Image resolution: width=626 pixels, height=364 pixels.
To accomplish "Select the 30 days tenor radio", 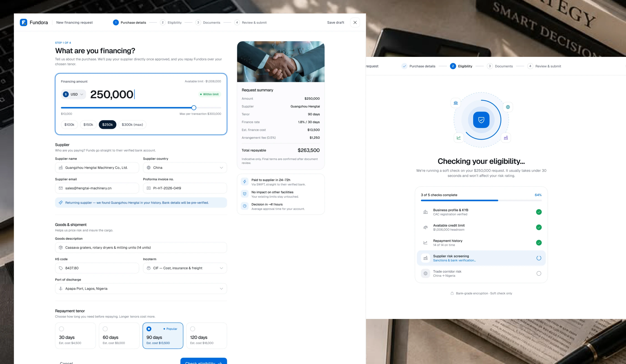I will (61, 329).
